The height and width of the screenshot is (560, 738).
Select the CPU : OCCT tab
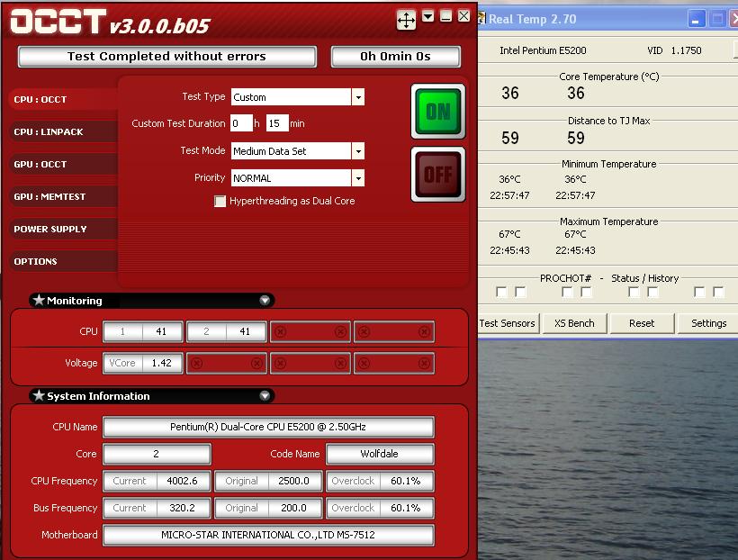point(63,99)
